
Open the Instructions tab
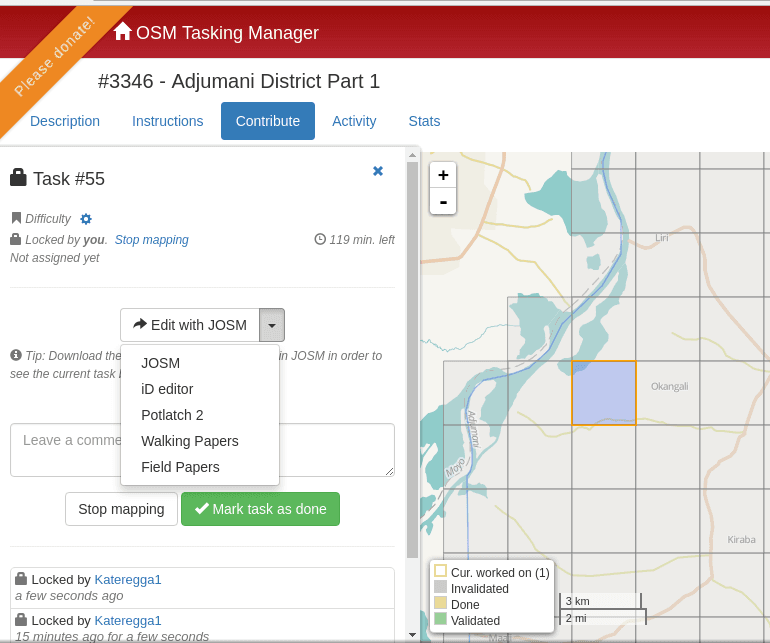[167, 121]
